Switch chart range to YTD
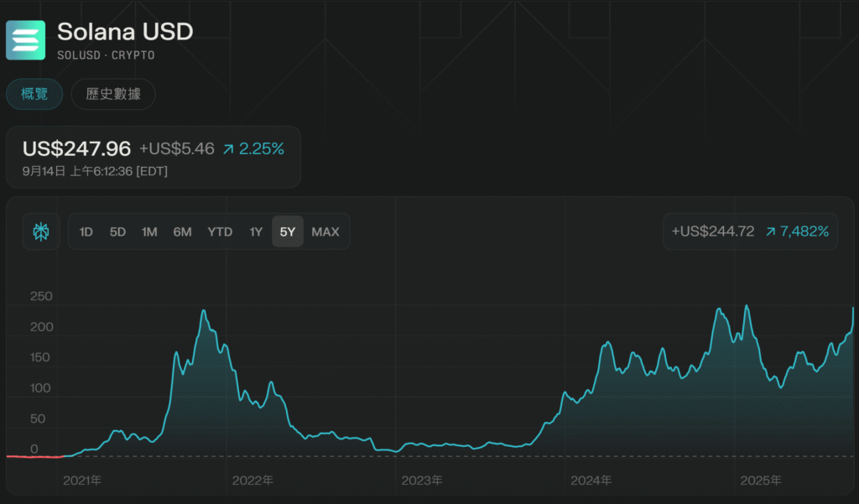Viewport: 859px width, 504px height. coord(221,231)
